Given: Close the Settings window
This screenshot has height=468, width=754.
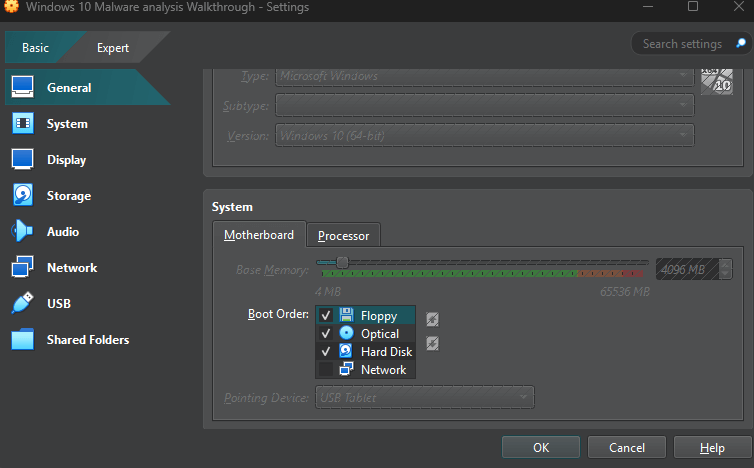Looking at the screenshot, I should 739,6.
